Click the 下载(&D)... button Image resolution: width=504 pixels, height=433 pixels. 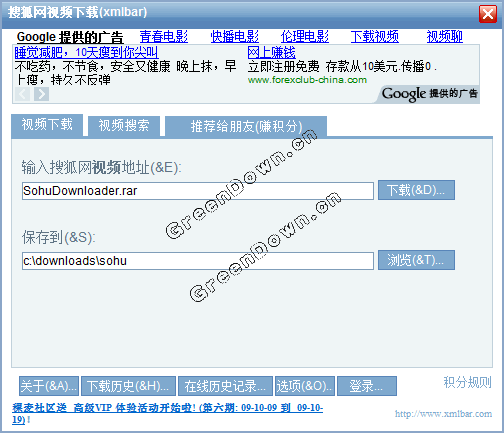click(x=416, y=190)
